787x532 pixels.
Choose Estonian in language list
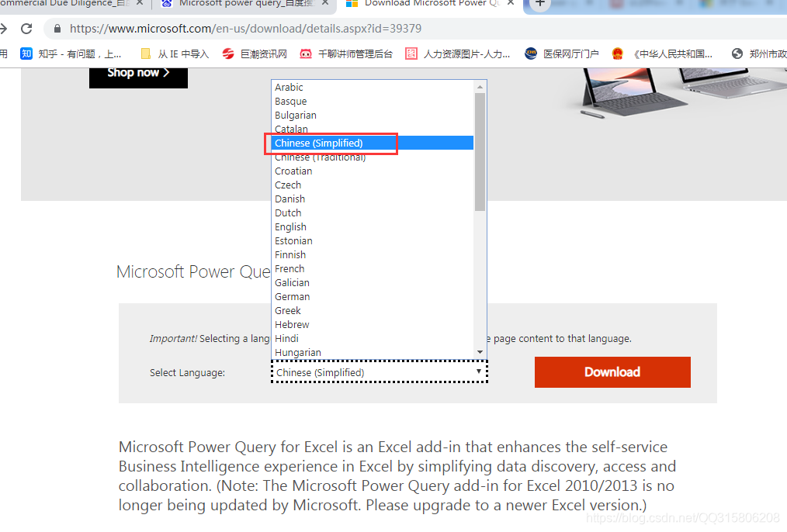372,241
